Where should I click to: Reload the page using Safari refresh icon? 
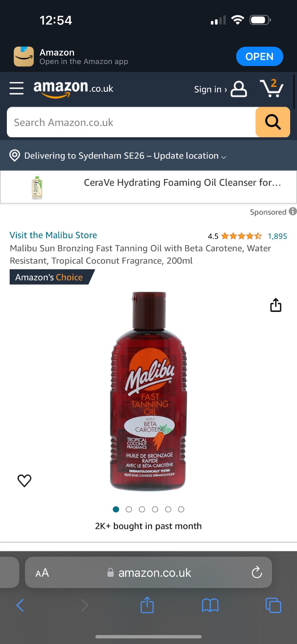click(257, 572)
